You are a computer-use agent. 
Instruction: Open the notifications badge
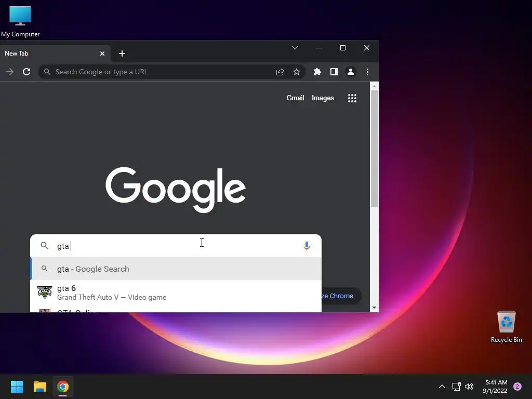pos(517,387)
